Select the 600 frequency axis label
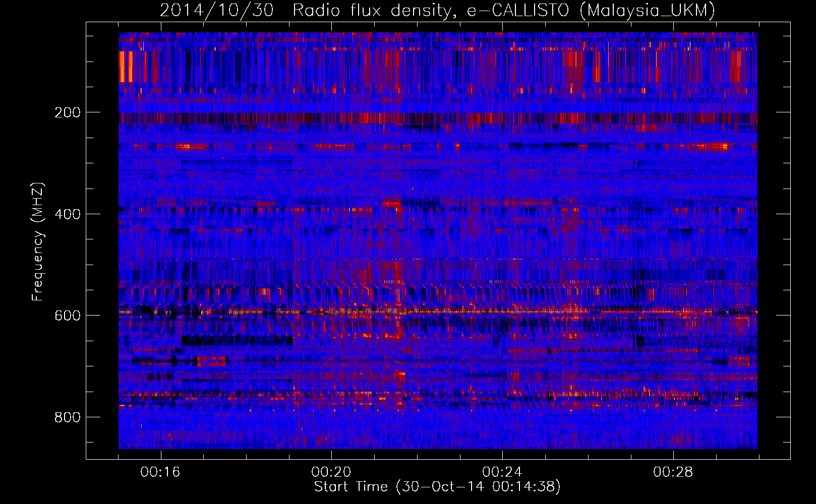 67,316
